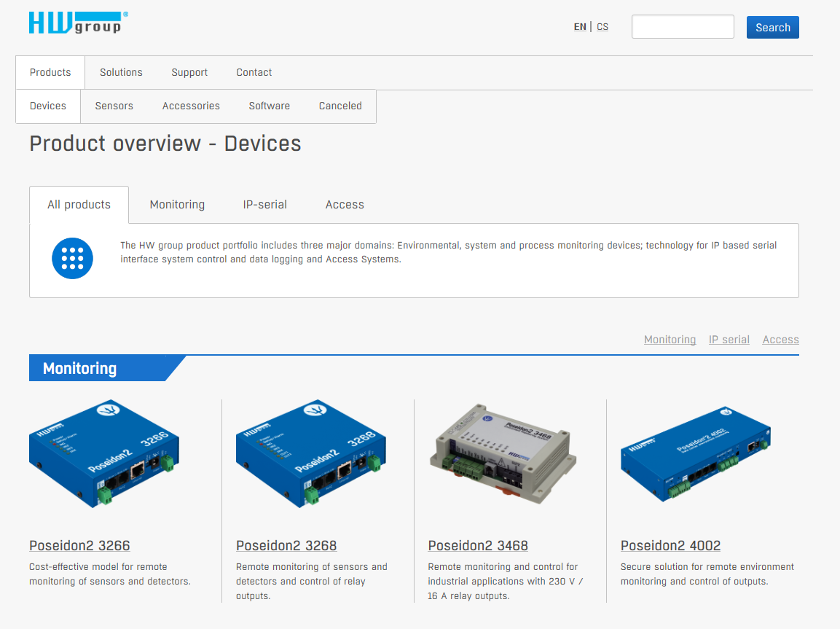The image size is (840, 629).
Task: Click the Search button
Action: (772, 27)
